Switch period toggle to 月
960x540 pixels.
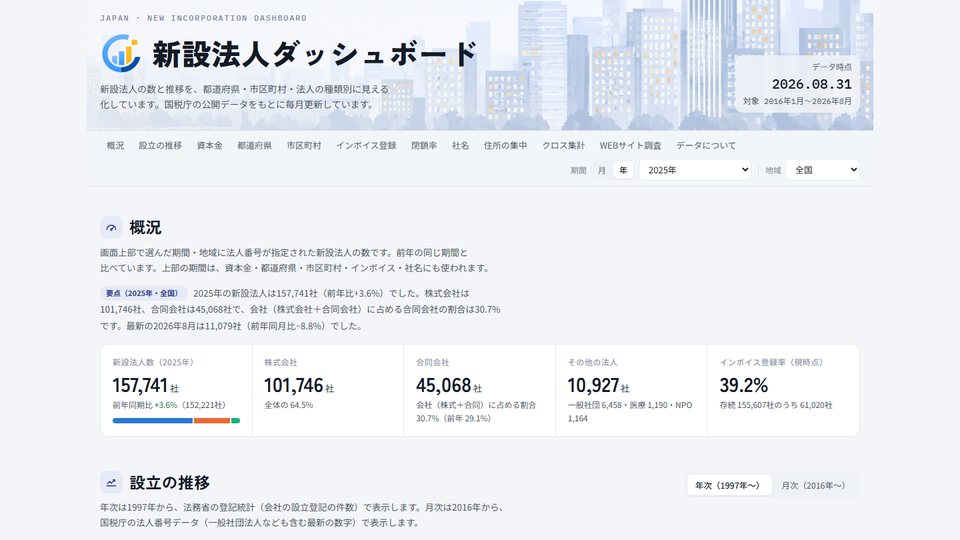pos(602,170)
